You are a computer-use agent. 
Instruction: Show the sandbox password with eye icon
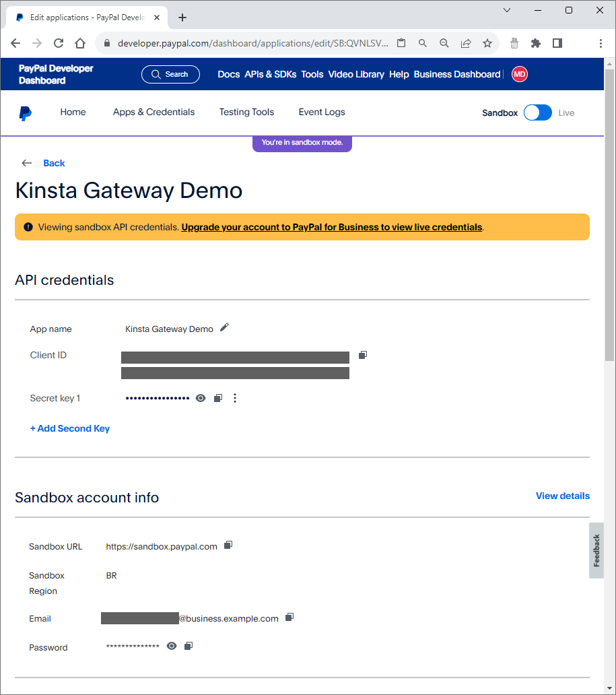(x=172, y=646)
